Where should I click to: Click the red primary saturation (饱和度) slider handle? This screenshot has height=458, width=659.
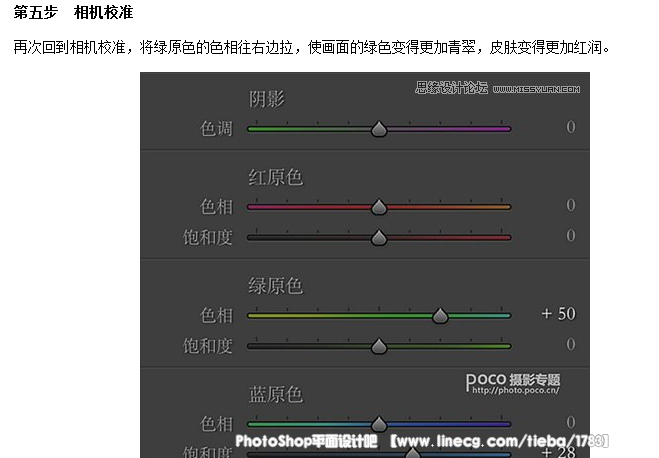point(379,238)
